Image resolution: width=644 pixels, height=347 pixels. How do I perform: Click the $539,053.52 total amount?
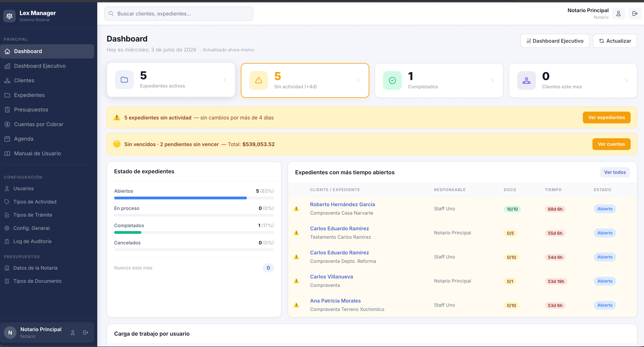[258, 144]
